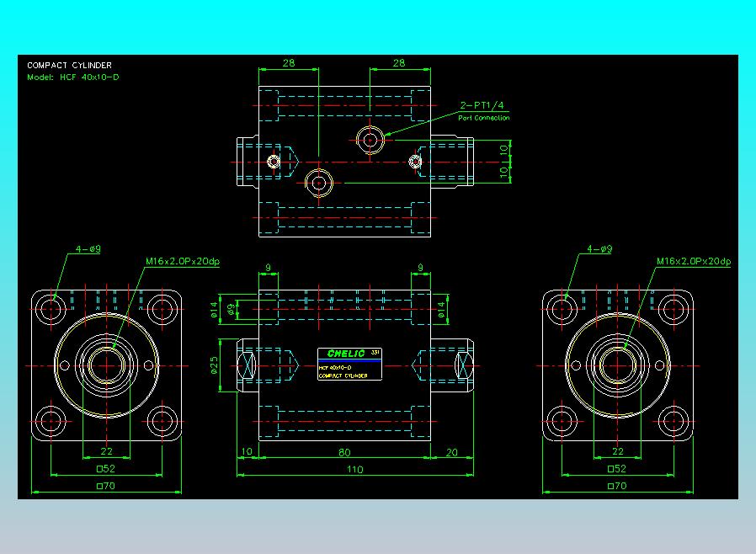Click upper port hole circle in top view

pos(370,140)
